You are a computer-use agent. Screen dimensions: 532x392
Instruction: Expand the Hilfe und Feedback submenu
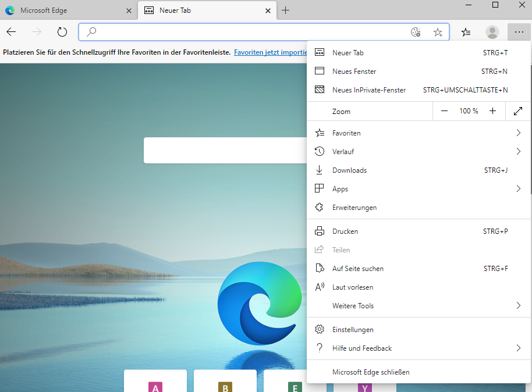pyautogui.click(x=519, y=348)
